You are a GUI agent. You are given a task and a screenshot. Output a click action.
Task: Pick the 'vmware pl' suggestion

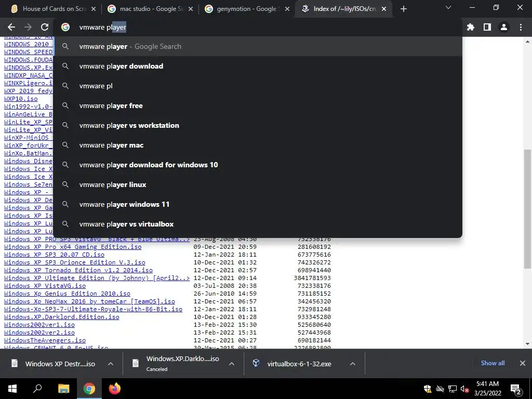point(258,86)
